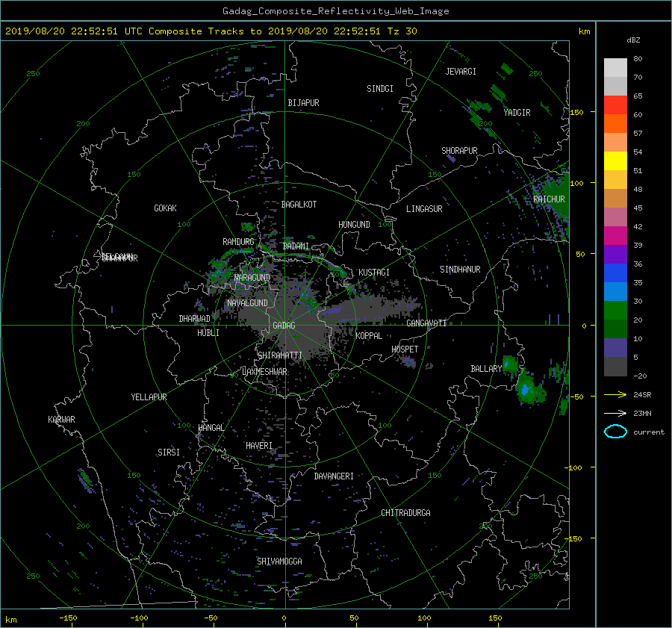
Task: Click the LAXMESHWAR label
Action: pyautogui.click(x=264, y=372)
